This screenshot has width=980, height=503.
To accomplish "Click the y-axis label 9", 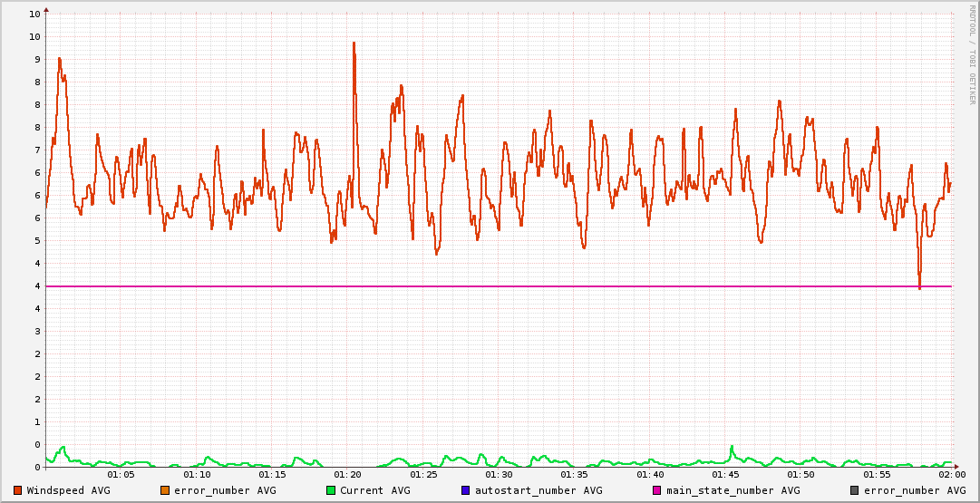I will click(38, 59).
